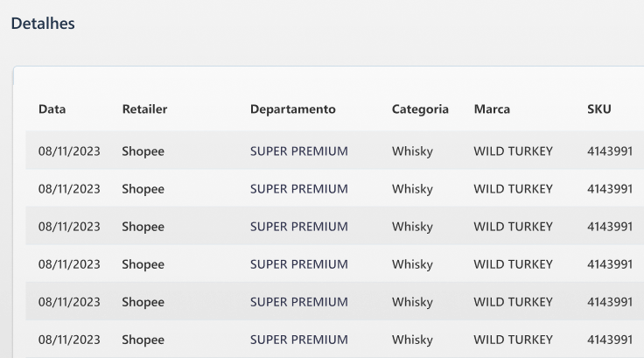Open SUPER PREMIUM link in second row
The height and width of the screenshot is (358, 644).
click(298, 189)
